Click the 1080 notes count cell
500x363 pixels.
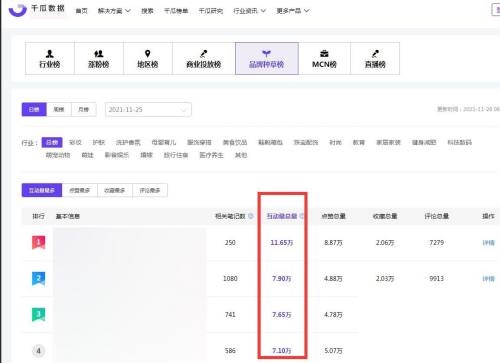pos(230,279)
